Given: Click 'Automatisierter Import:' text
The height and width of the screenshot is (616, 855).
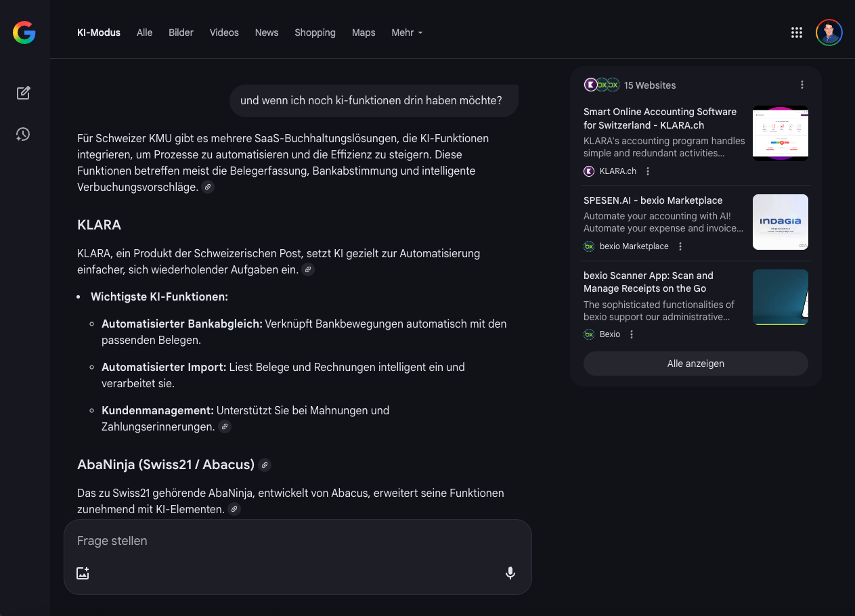Looking at the screenshot, I should pyautogui.click(x=164, y=367).
